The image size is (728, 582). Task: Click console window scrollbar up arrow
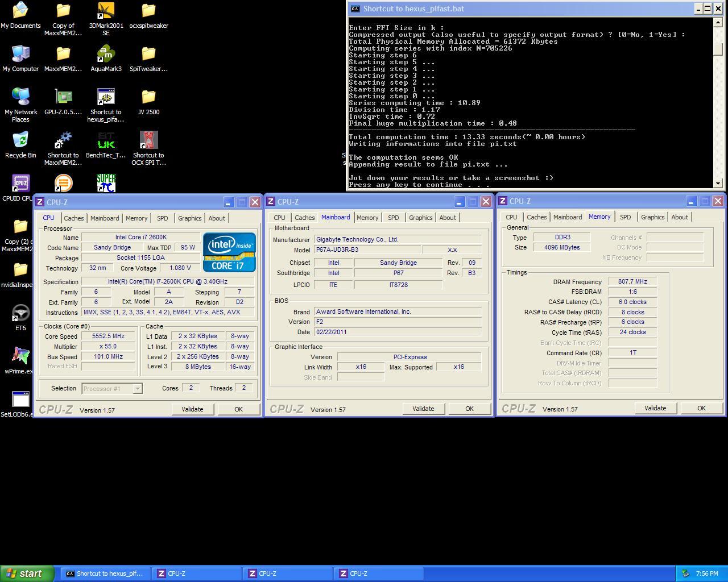[718, 22]
